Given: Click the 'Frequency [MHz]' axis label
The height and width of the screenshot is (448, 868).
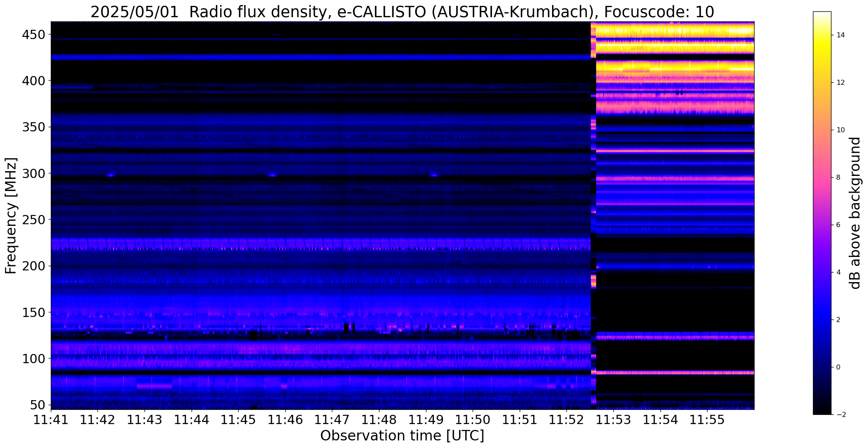Looking at the screenshot, I should pos(11,215).
